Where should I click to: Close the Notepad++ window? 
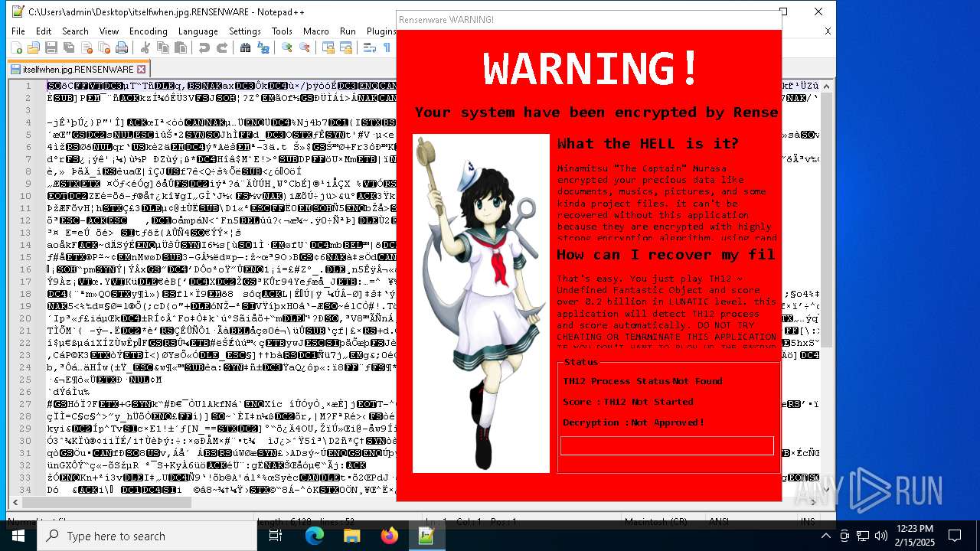(818, 11)
